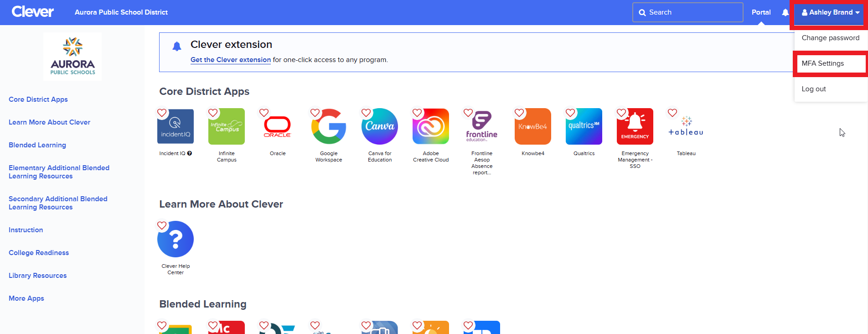Open More Apps sidebar link

[26, 298]
